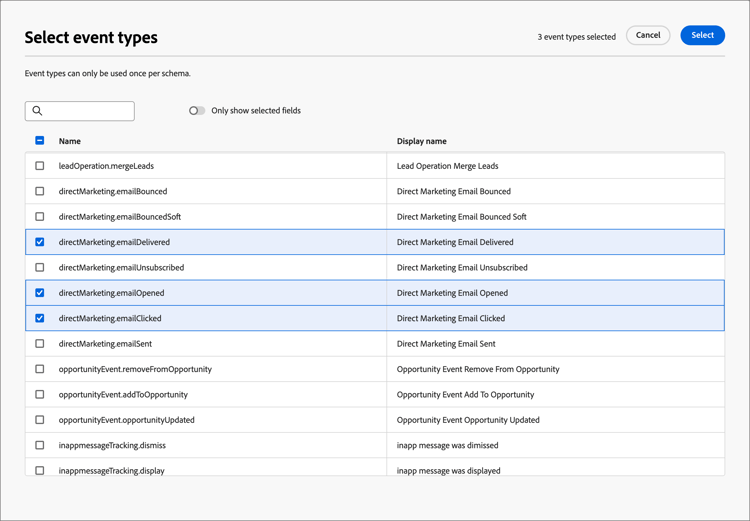Check inappmessageTracking.dismiss checkbox
This screenshot has height=521, width=750.
40,445
